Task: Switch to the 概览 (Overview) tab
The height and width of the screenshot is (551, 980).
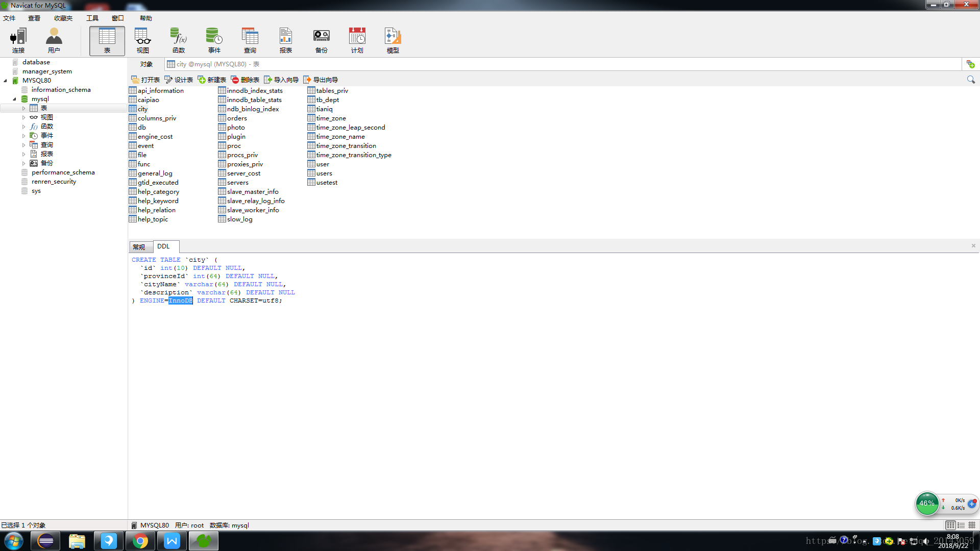Action: [140, 246]
